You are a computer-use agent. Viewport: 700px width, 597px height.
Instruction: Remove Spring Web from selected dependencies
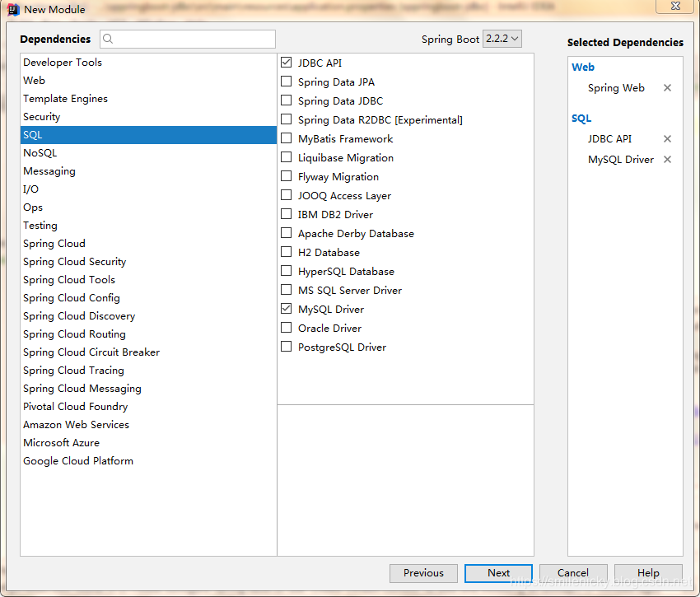(667, 88)
